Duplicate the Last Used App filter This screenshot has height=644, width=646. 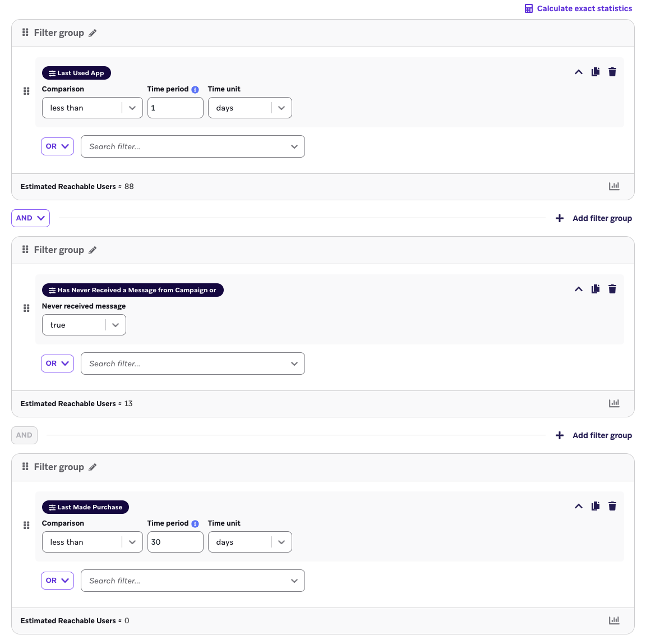click(x=596, y=72)
